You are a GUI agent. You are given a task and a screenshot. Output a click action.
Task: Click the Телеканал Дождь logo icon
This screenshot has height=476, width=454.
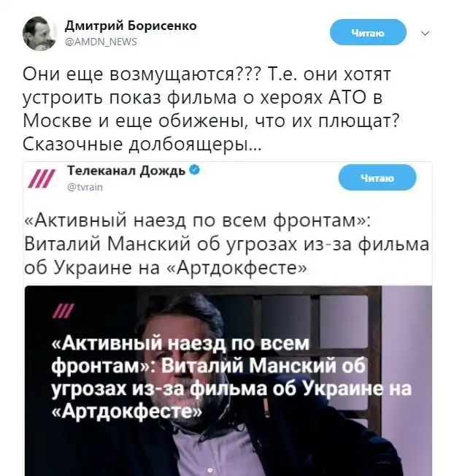[42, 179]
